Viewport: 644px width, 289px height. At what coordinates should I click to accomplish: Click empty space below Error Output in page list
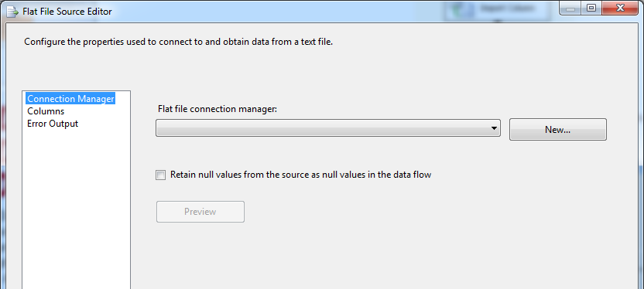76,205
